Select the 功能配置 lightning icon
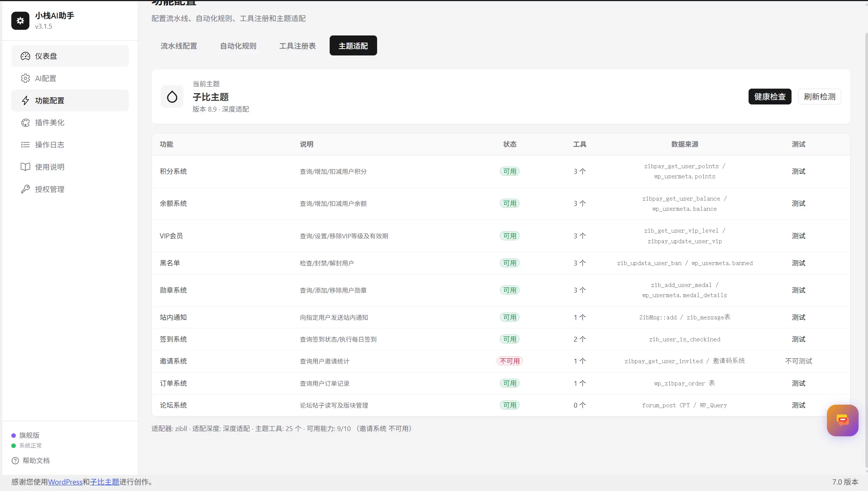This screenshot has width=868, height=491. pyautogui.click(x=25, y=101)
